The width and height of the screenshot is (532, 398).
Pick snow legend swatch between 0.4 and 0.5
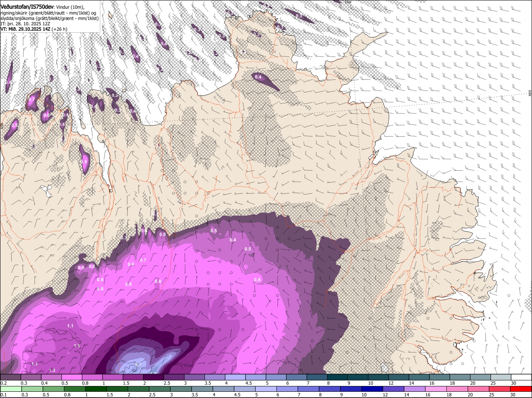pos(51,377)
